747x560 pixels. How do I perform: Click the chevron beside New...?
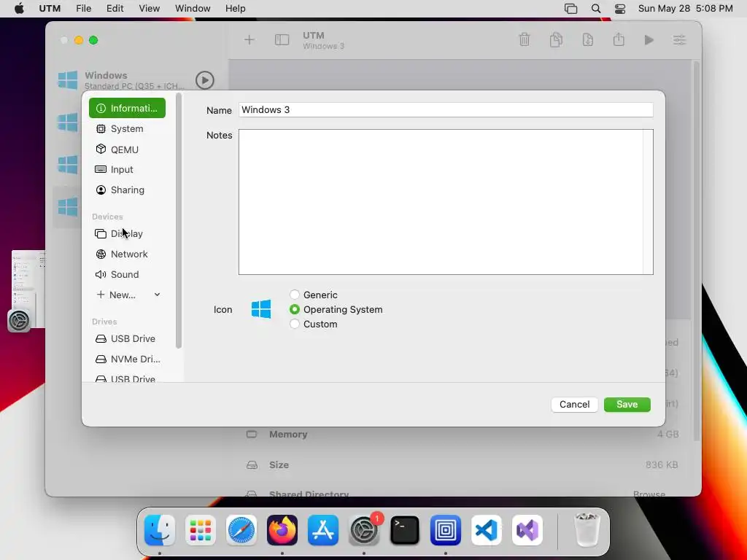point(158,295)
